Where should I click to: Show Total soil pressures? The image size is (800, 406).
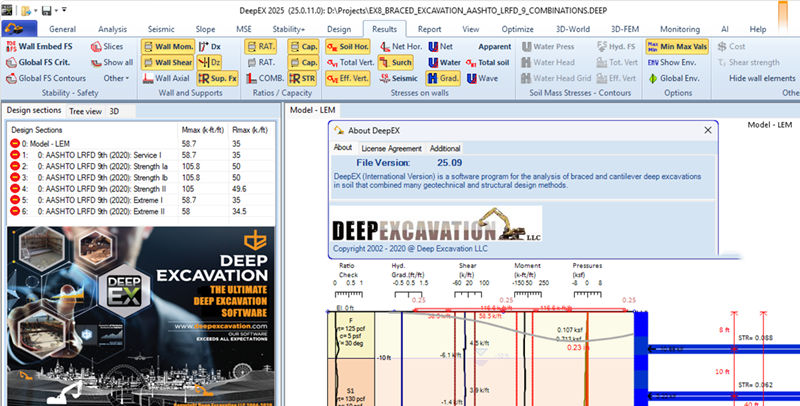(x=488, y=62)
